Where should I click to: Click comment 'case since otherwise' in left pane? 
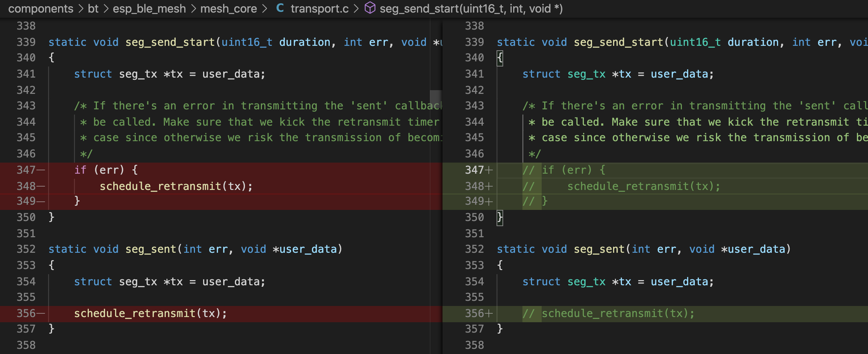157,137
